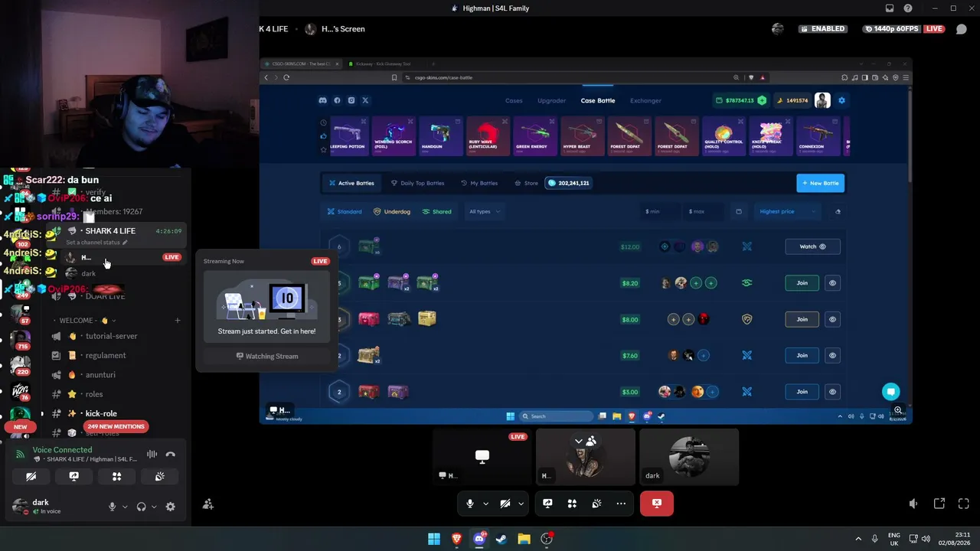Viewport: 980px width, 551px height.
Task: Open the Cases tab in the stream
Action: click(514, 100)
